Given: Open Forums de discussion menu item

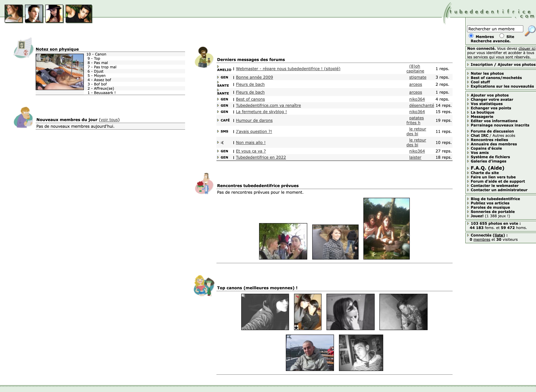Looking at the screenshot, I should click(x=492, y=131).
